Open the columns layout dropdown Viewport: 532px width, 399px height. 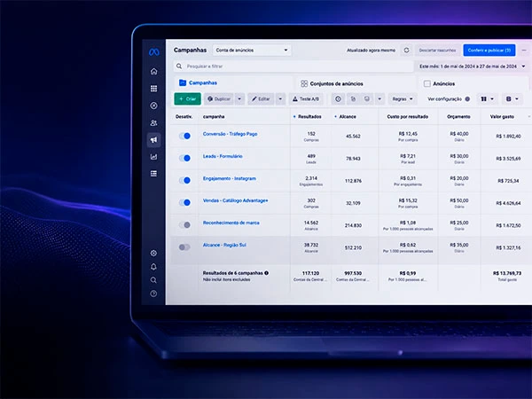click(x=487, y=99)
